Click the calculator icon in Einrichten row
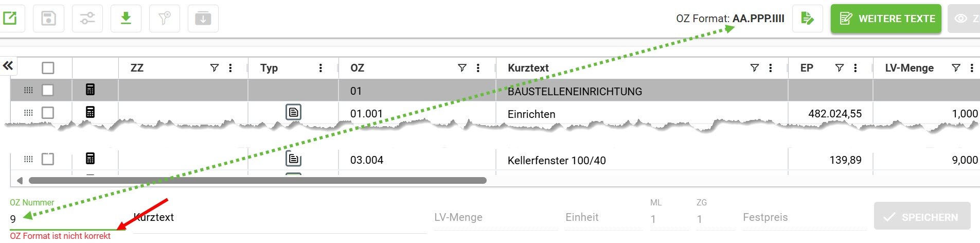The height and width of the screenshot is (243, 980). 90,112
